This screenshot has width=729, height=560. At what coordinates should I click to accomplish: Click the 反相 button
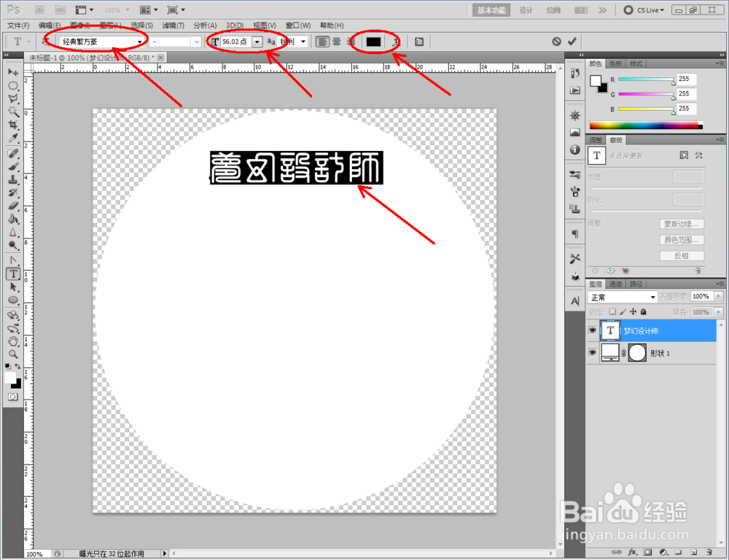point(682,255)
